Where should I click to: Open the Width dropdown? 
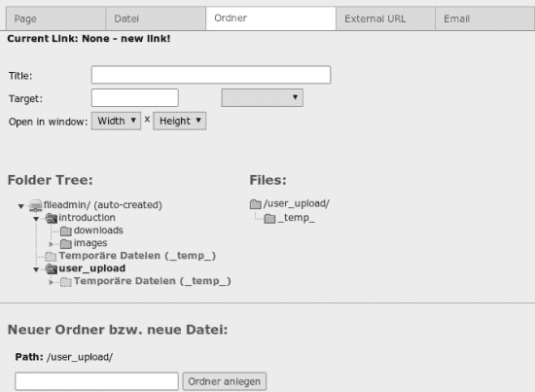(117, 122)
